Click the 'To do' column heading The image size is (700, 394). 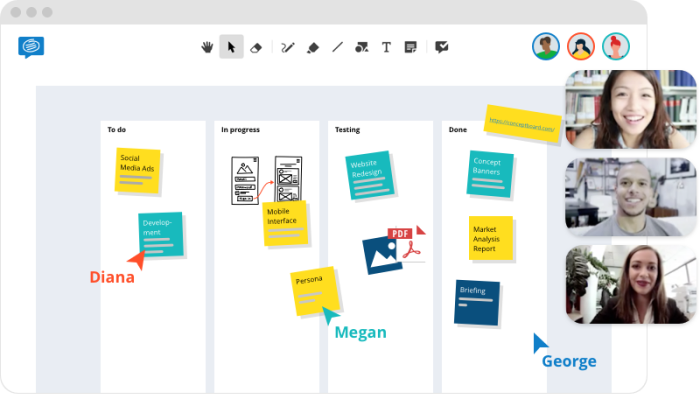click(117, 129)
